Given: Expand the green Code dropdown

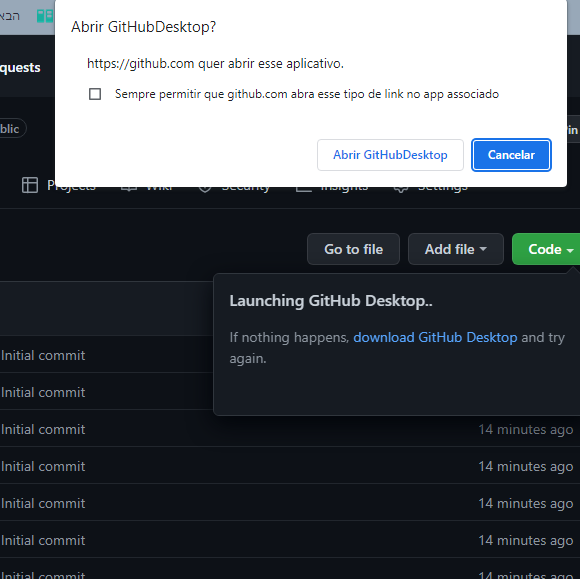Looking at the screenshot, I should 547,249.
